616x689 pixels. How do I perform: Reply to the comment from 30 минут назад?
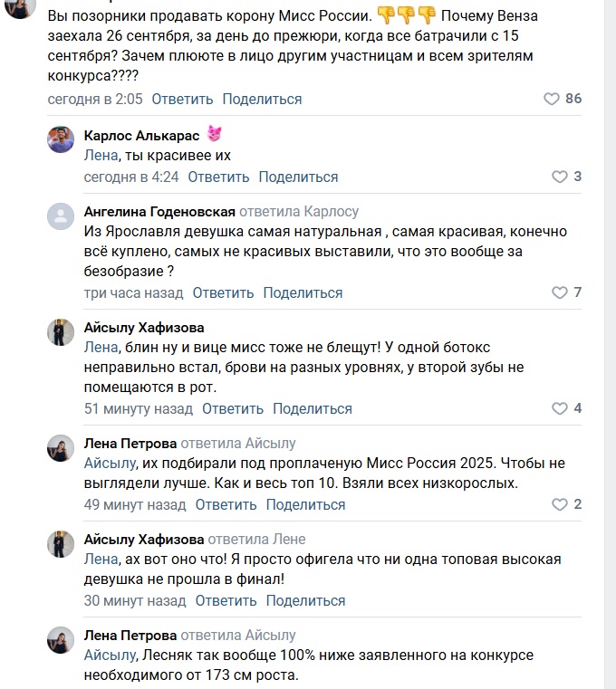226,600
